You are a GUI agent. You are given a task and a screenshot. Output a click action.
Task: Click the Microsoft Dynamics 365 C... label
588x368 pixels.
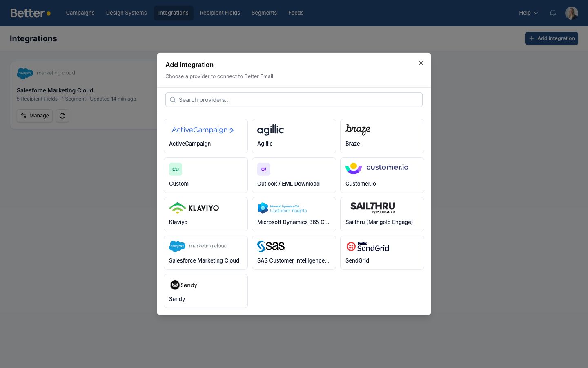[293, 222]
